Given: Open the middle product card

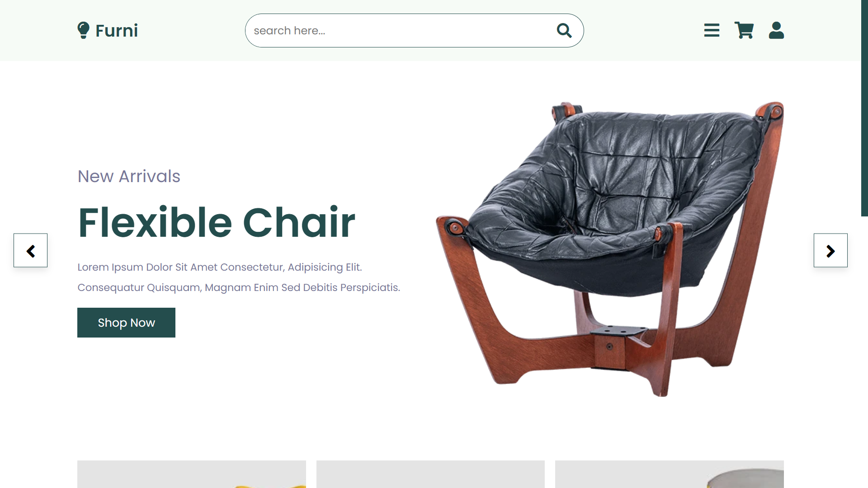Looking at the screenshot, I should click(430, 474).
